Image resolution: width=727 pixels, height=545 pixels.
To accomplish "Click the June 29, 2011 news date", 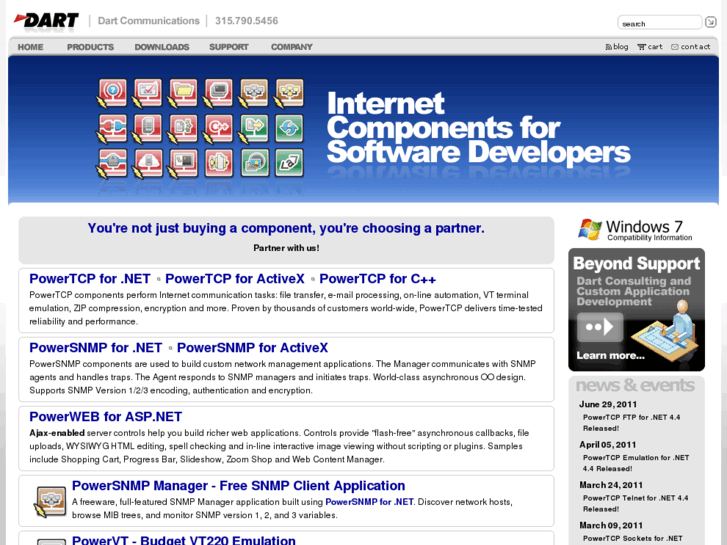I will [608, 404].
